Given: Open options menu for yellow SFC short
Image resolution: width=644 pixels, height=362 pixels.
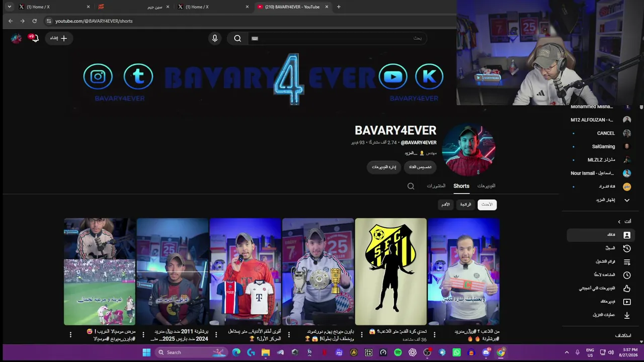Looking at the screenshot, I should [x=362, y=335].
